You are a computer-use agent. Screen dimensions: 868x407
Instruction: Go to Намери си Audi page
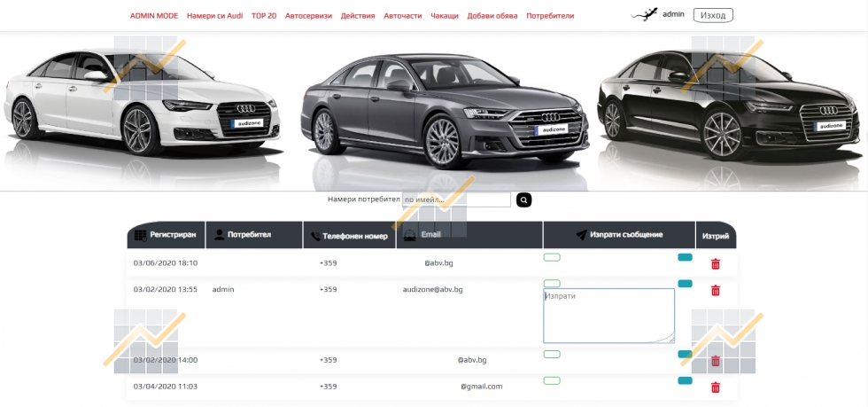(214, 16)
